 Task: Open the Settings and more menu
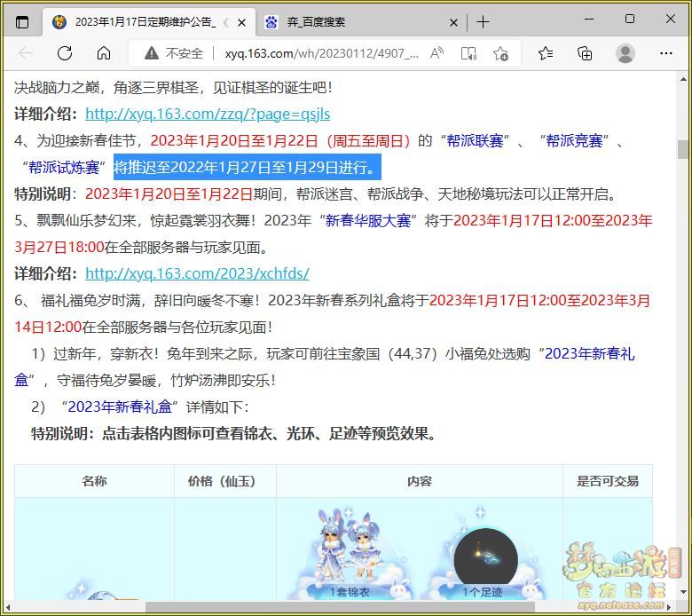pyautogui.click(x=666, y=53)
